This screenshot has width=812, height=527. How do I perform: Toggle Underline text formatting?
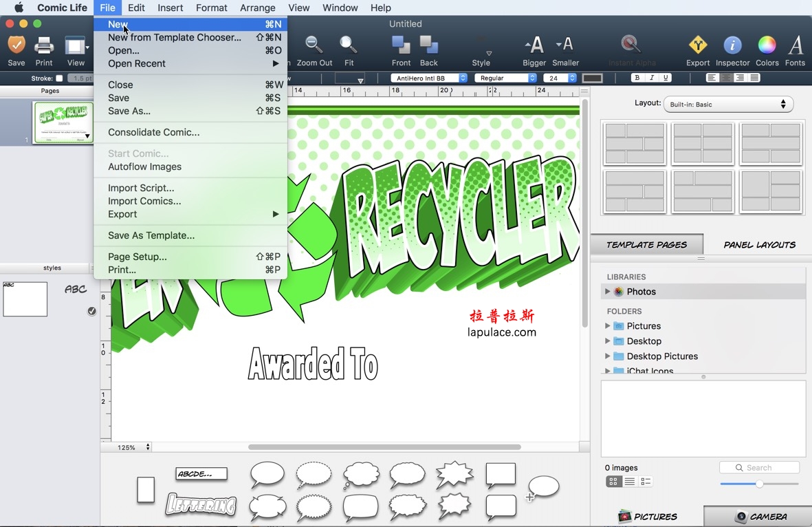[x=666, y=78]
